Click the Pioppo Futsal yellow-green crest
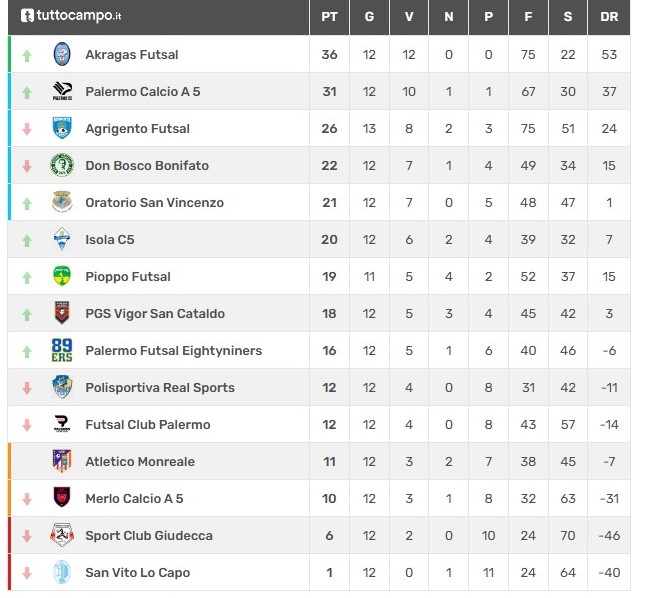Image resolution: width=647 pixels, height=598 pixels. 62,276
